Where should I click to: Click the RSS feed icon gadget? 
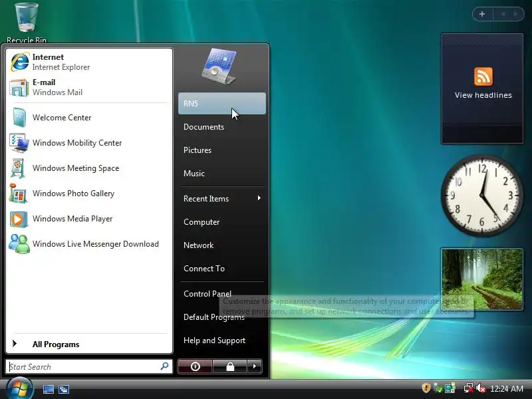(x=483, y=76)
